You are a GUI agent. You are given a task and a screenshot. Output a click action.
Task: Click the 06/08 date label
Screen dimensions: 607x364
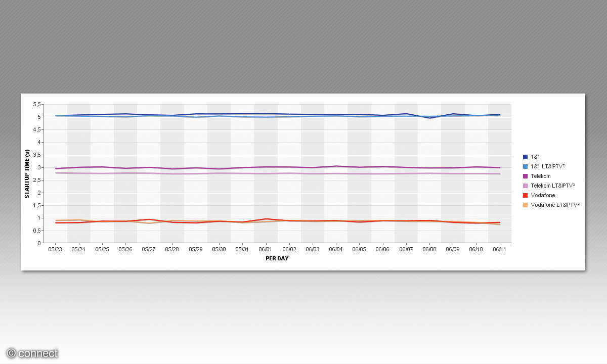(429, 249)
